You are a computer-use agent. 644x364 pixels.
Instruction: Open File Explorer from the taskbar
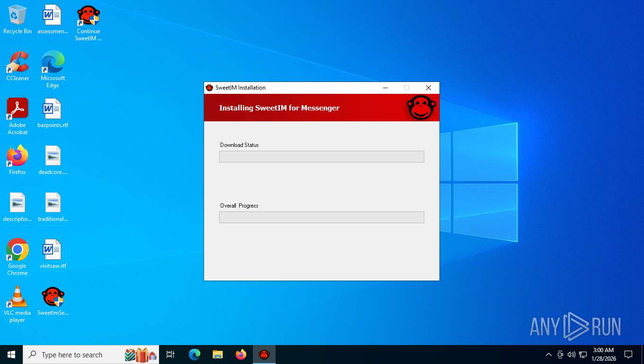pyautogui.click(x=217, y=355)
